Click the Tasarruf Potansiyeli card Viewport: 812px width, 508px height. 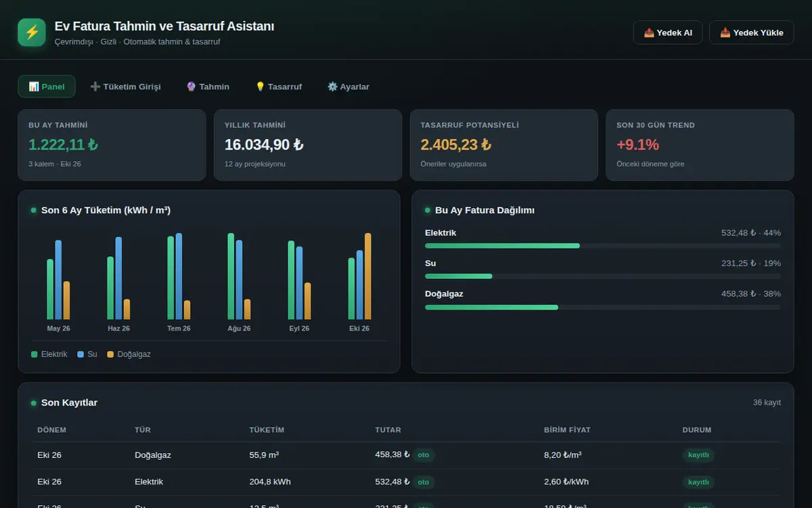504,145
